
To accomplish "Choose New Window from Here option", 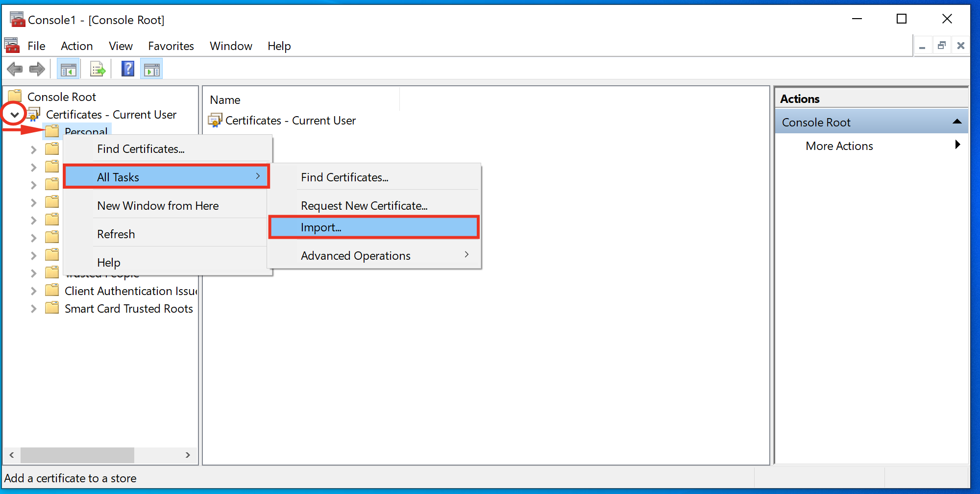I will (158, 206).
